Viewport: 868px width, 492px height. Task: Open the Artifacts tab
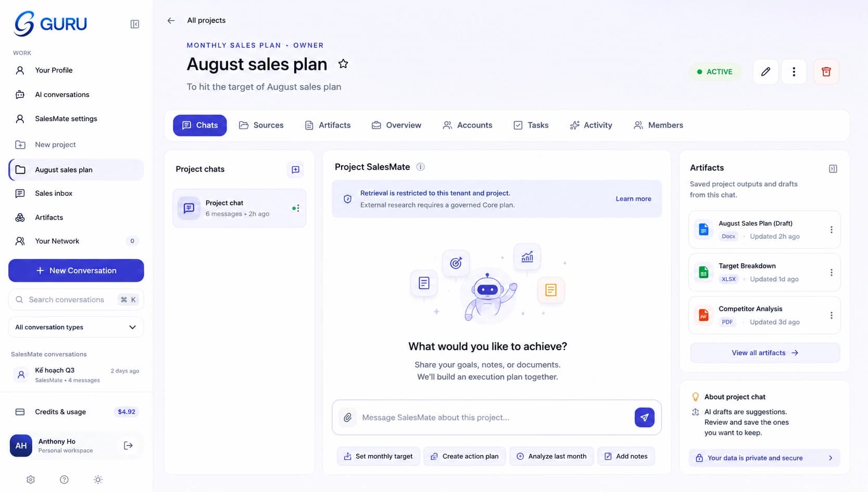(x=328, y=125)
